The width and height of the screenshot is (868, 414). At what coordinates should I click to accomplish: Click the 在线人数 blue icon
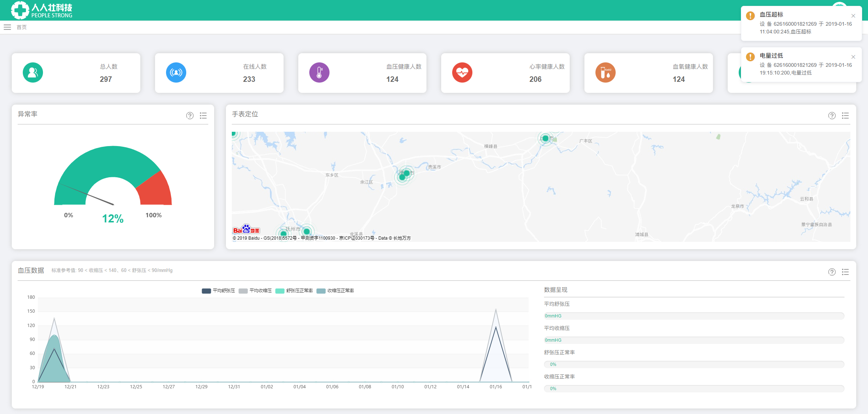click(176, 73)
